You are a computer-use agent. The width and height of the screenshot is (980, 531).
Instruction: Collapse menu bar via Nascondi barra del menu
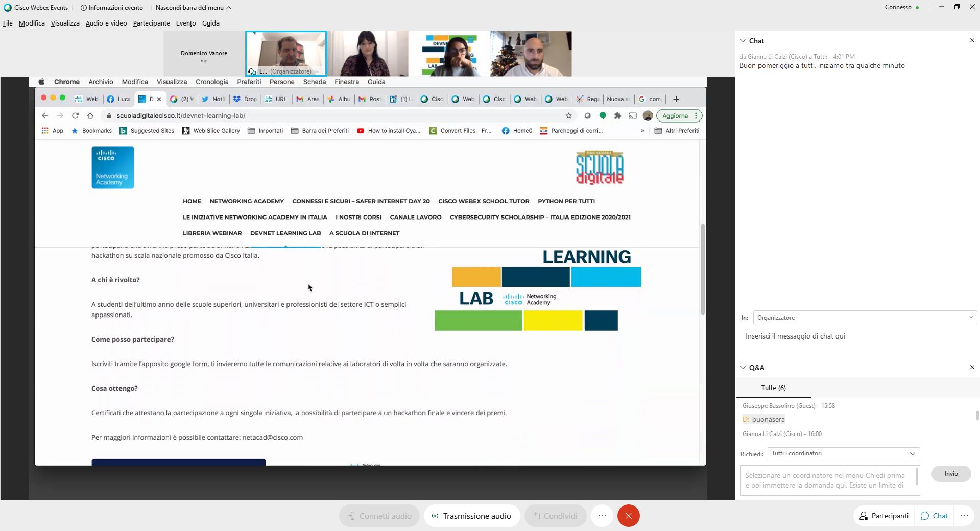[x=194, y=8]
